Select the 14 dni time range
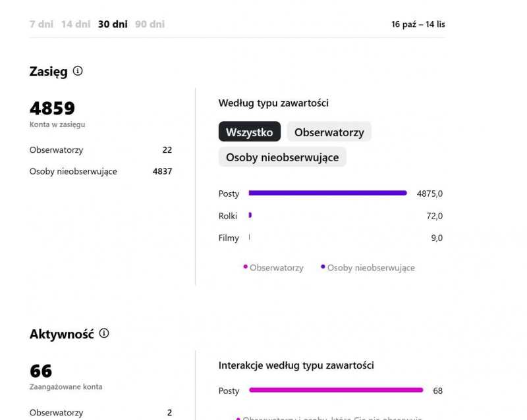Viewport: 527px width, 420px height. 76,24
